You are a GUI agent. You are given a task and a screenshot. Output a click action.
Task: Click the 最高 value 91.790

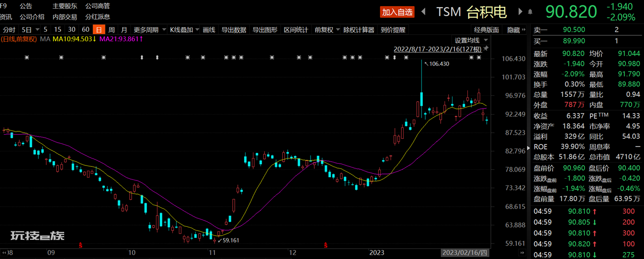[629, 74]
